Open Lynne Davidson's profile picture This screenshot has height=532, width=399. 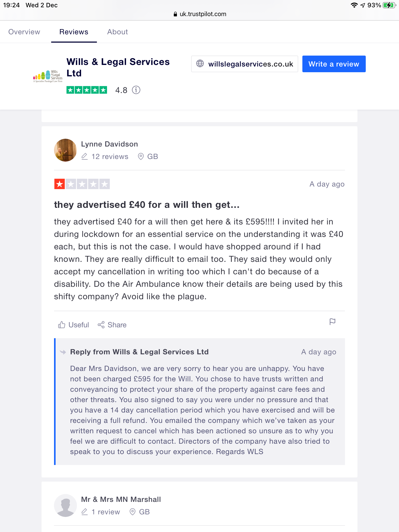(x=65, y=150)
